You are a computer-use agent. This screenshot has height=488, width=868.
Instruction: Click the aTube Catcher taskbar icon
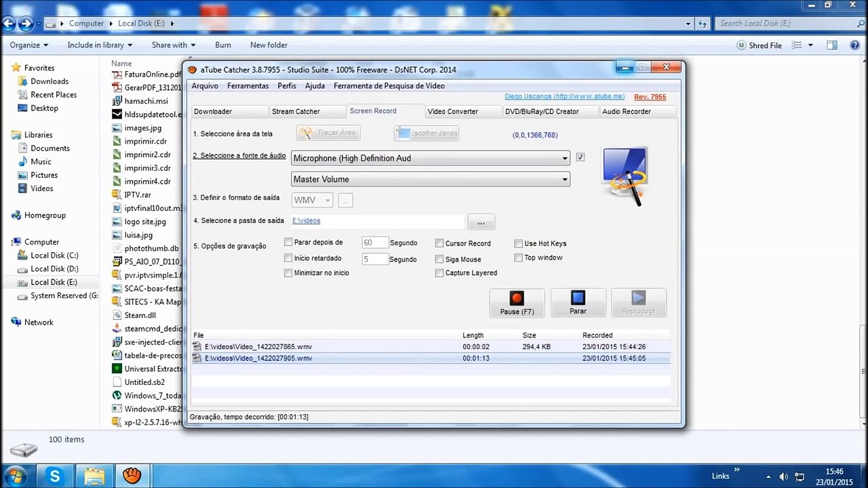[x=132, y=475]
